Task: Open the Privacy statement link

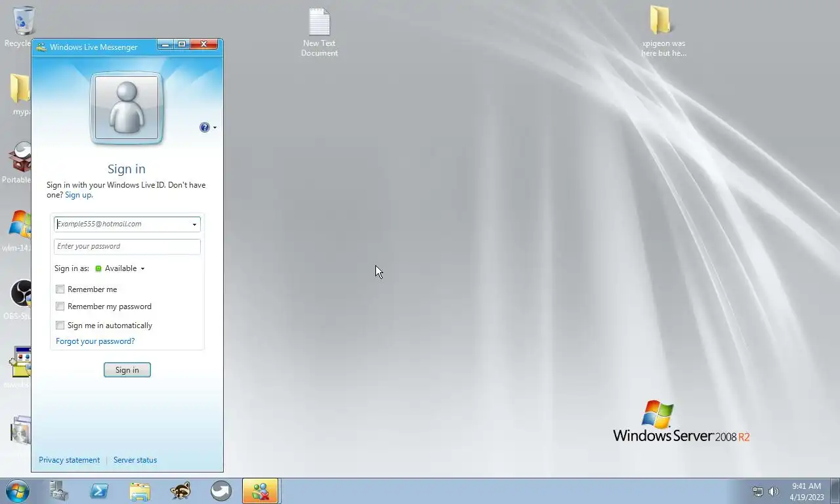Action: pyautogui.click(x=69, y=460)
